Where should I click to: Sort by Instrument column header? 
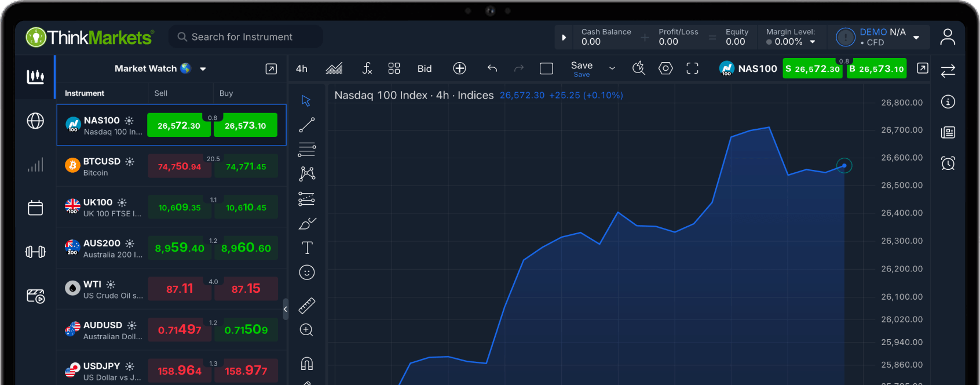tap(85, 93)
